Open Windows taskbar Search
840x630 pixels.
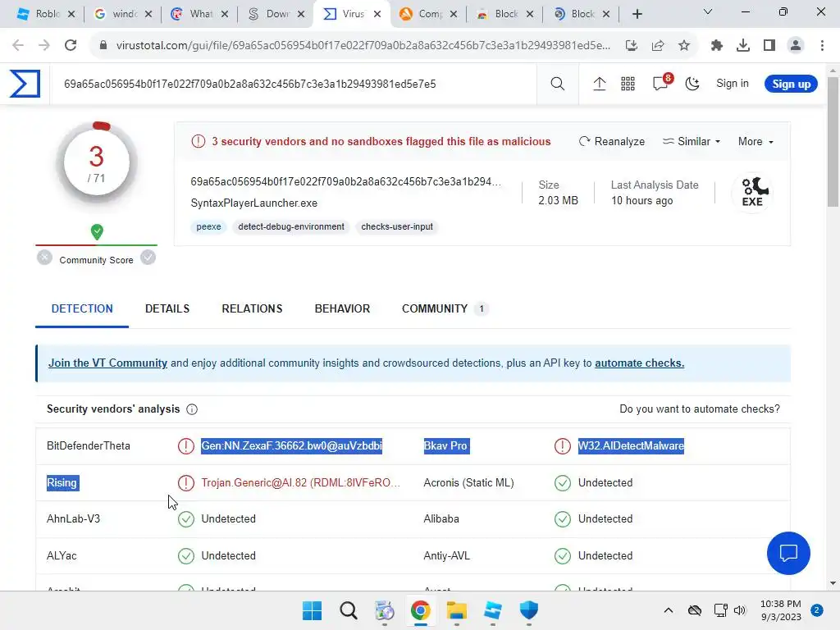click(348, 610)
